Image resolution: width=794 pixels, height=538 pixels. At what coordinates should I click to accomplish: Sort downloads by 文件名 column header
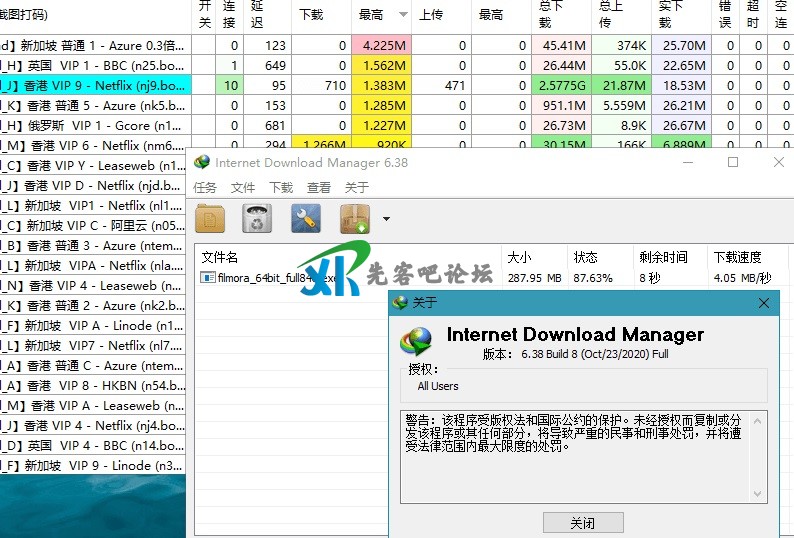[220, 257]
